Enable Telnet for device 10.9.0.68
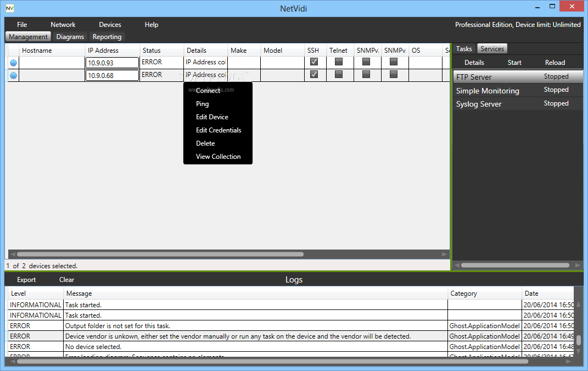588x371 pixels. 339,74
